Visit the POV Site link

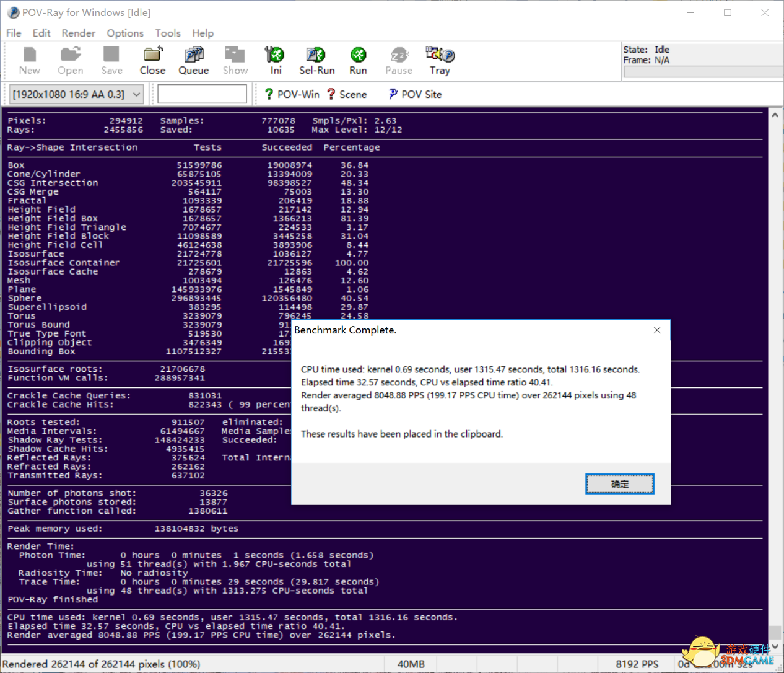(x=415, y=94)
